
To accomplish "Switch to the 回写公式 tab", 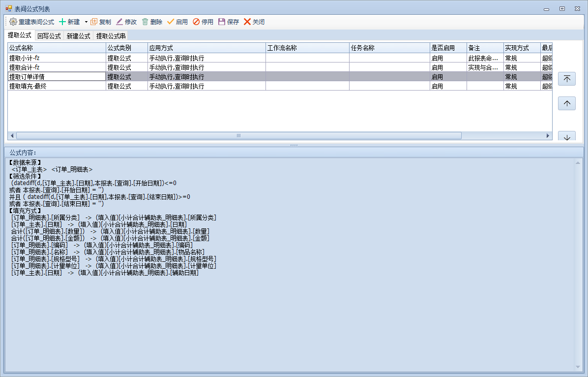I will point(49,36).
